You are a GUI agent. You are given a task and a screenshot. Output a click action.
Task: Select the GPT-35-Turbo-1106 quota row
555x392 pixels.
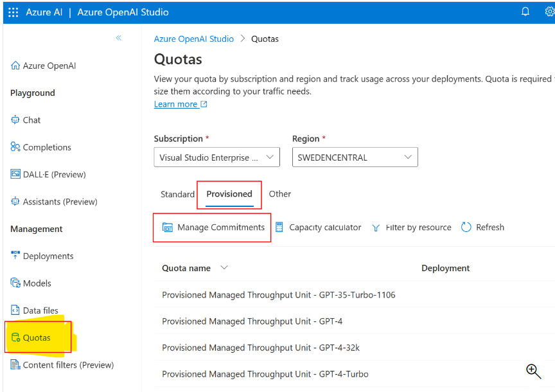click(x=355, y=294)
